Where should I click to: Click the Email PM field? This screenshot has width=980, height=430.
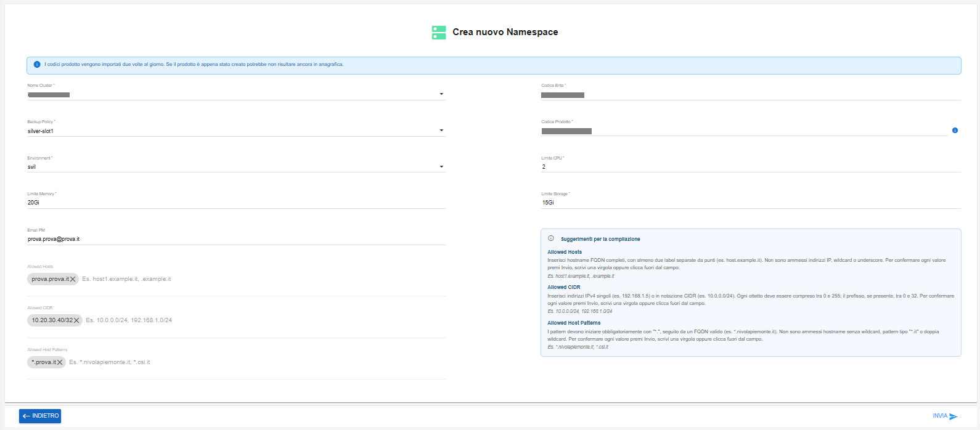tap(237, 239)
